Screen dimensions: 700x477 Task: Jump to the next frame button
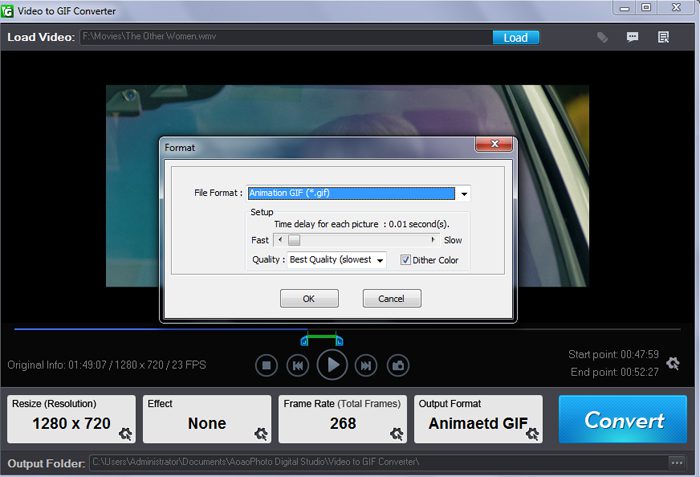tap(366, 365)
